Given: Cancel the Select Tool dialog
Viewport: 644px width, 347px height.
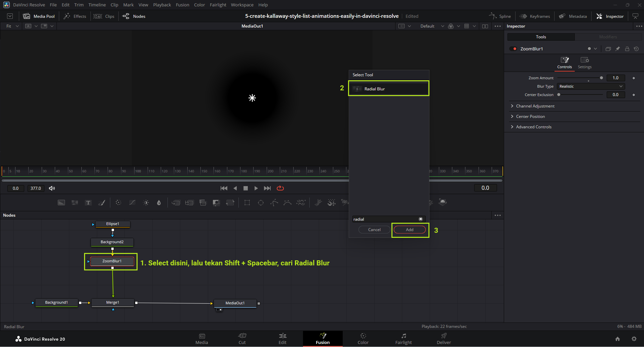Looking at the screenshot, I should [x=374, y=230].
